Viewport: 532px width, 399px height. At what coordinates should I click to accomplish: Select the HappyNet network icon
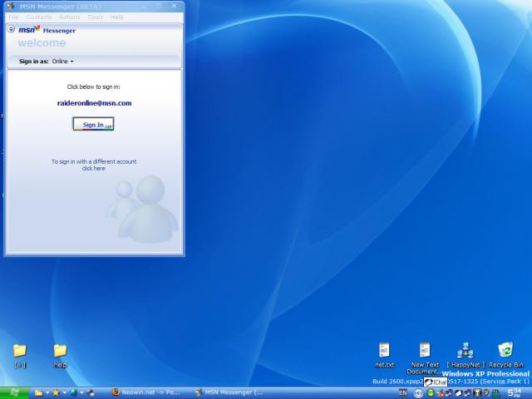tap(465, 355)
